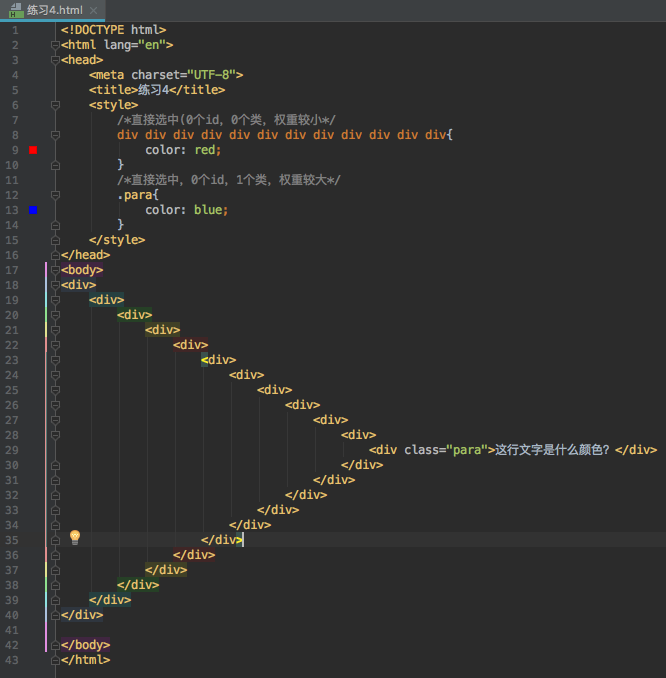Collapse the style block fold on line 6
This screenshot has width=666, height=678.
[55, 105]
